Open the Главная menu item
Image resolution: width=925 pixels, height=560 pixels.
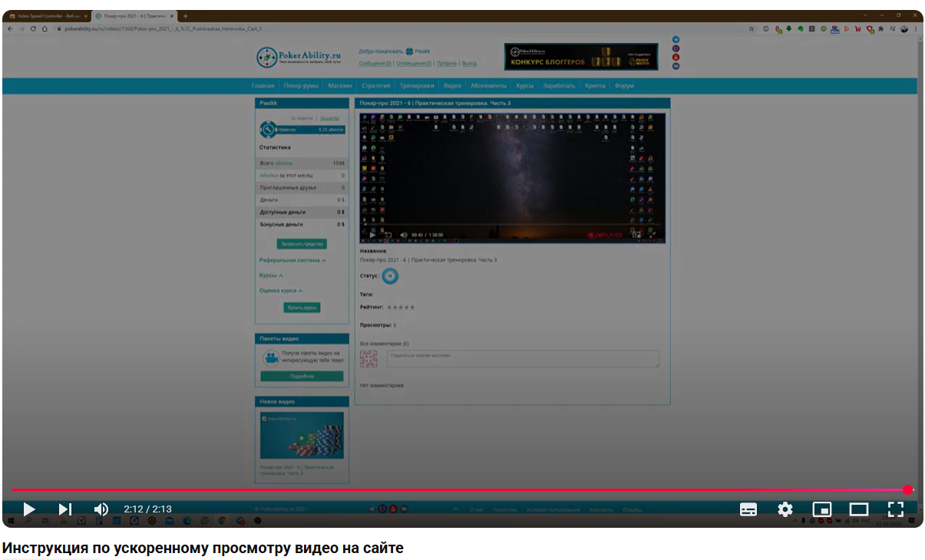pyautogui.click(x=263, y=86)
